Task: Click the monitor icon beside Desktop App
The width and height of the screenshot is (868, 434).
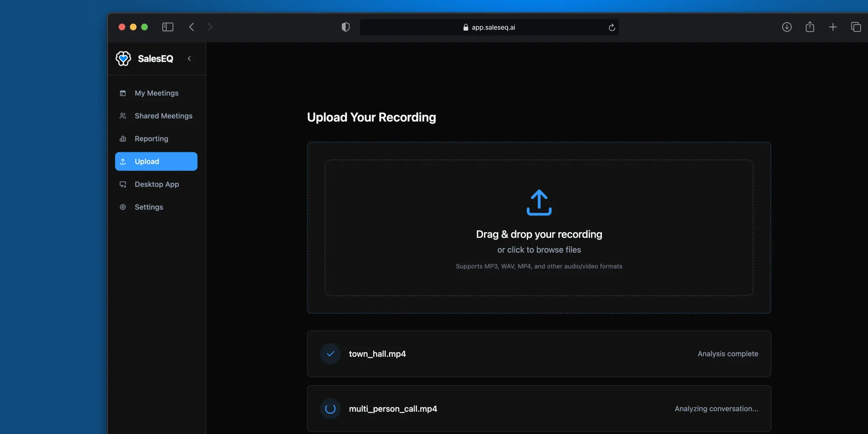Action: pyautogui.click(x=123, y=184)
